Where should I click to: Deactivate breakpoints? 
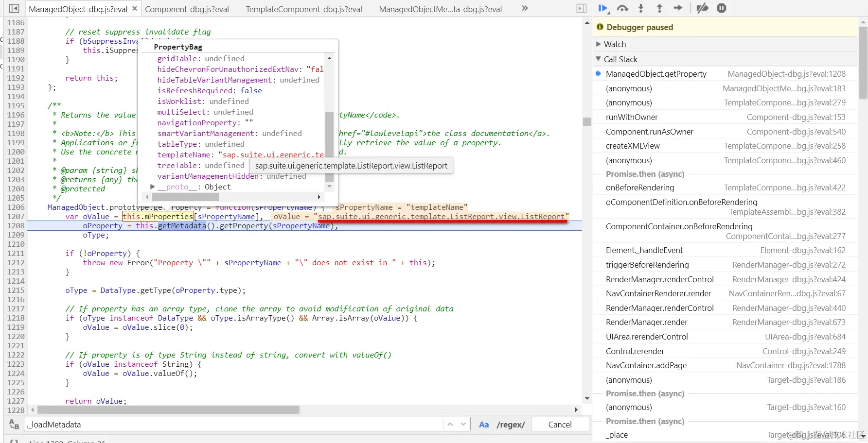coord(702,8)
